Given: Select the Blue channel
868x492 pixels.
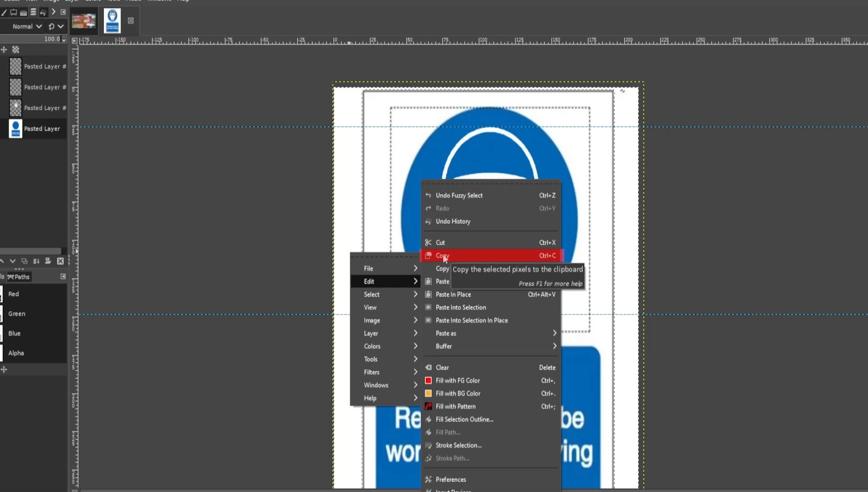Looking at the screenshot, I should click(x=34, y=333).
